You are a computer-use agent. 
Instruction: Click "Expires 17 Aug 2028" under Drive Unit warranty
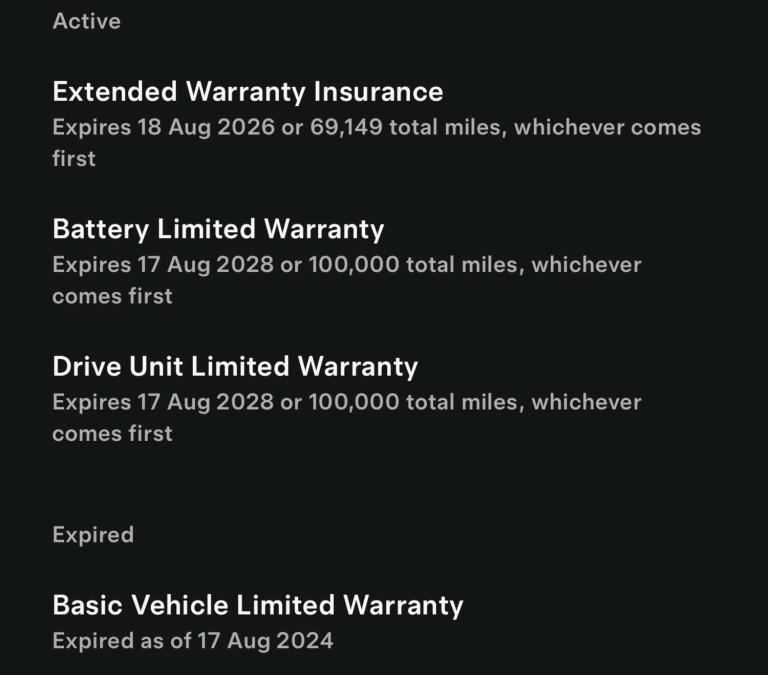(x=163, y=402)
